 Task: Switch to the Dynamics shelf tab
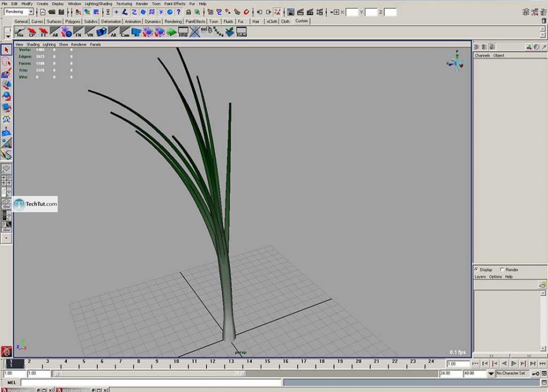tap(153, 21)
